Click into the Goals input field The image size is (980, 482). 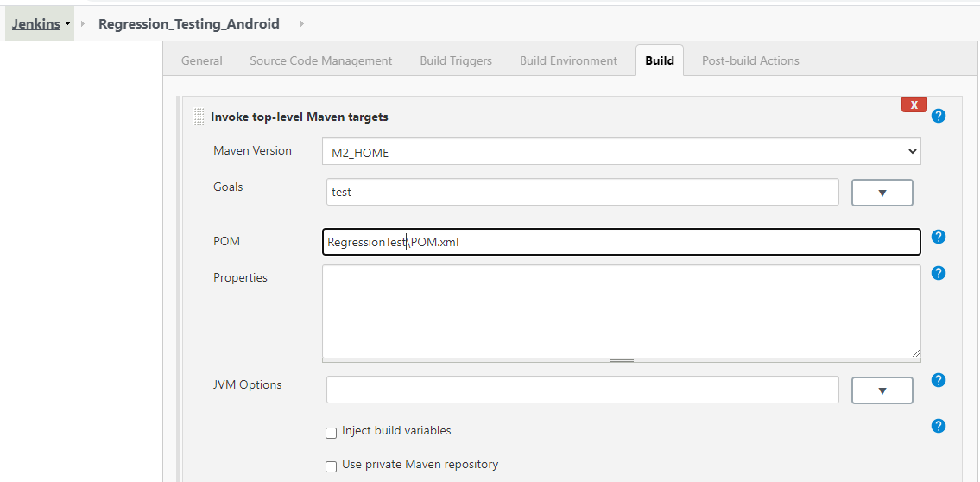(x=582, y=192)
